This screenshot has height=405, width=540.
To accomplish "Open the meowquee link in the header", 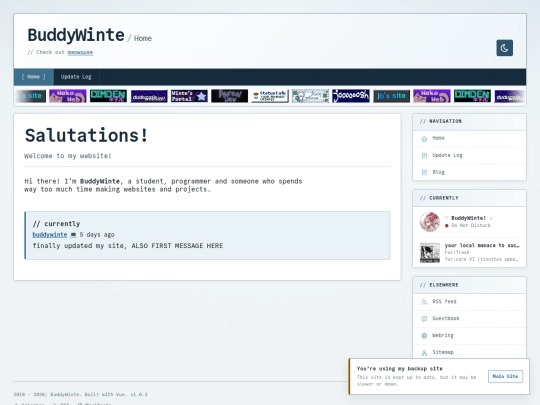I will [80, 52].
